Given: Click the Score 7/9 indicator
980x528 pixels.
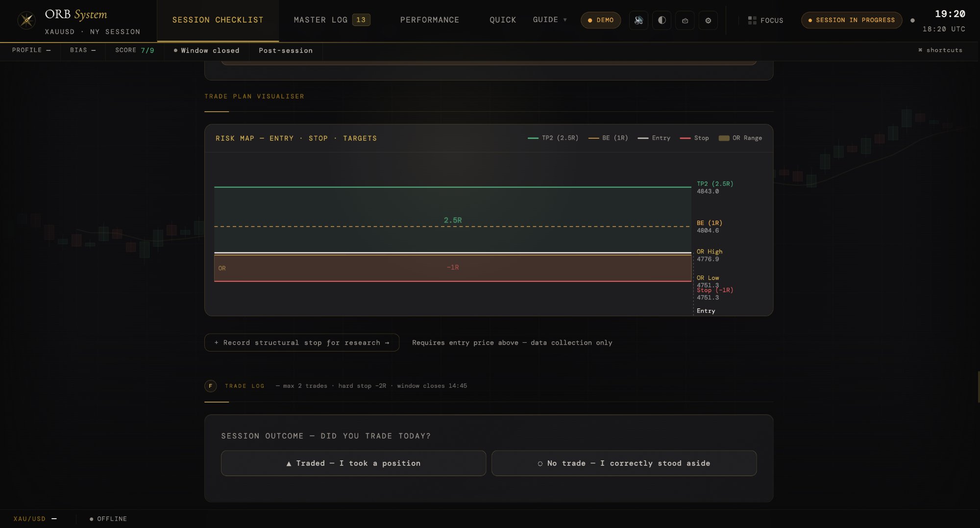Looking at the screenshot, I should (135, 50).
